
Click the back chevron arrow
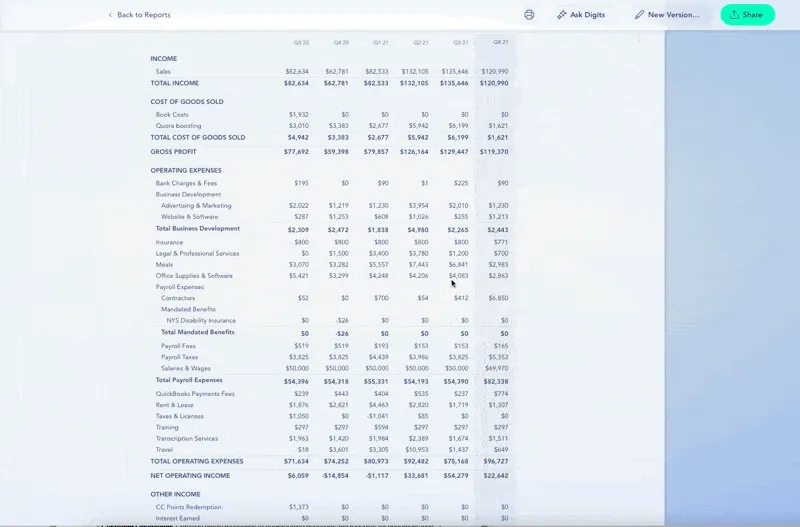[110, 15]
